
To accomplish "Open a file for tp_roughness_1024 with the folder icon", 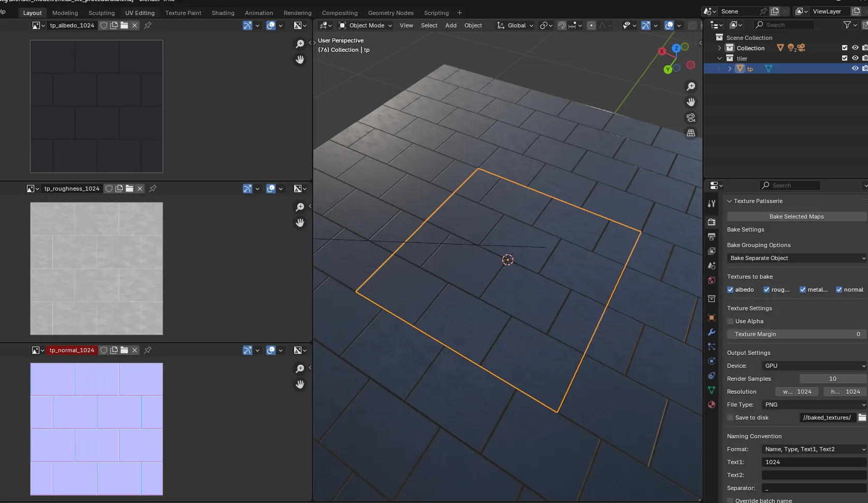I will [x=129, y=189].
